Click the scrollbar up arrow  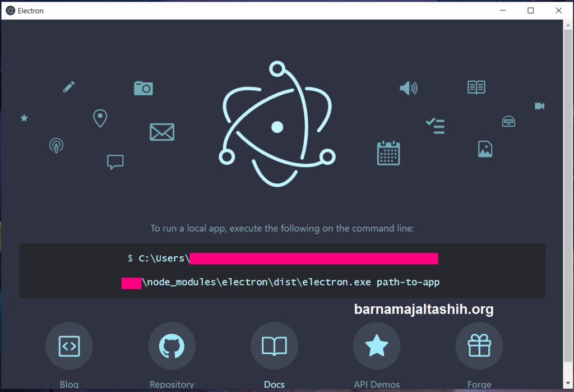pos(568,25)
